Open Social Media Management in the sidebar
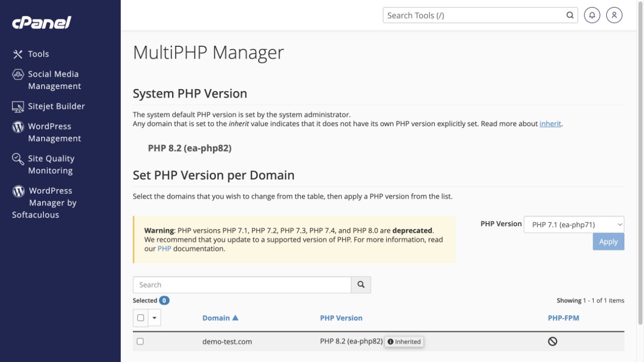Screen dimensions: 644x362 [x=53, y=80]
